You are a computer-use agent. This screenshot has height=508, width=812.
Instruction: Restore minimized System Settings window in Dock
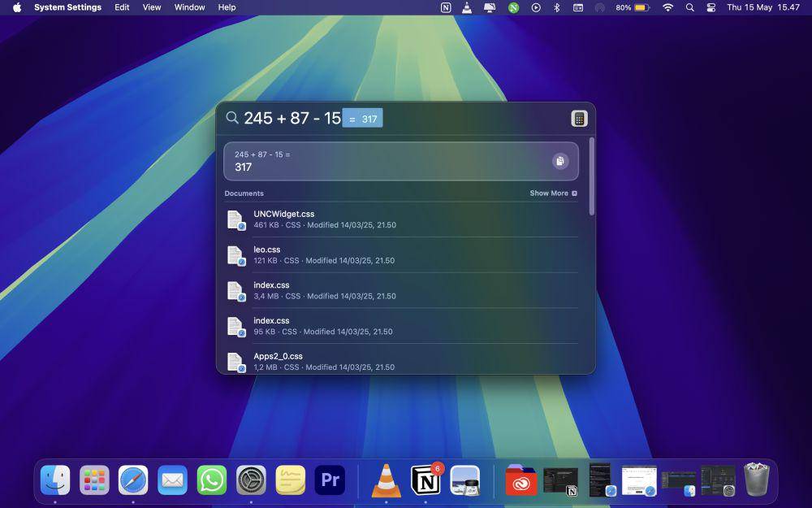tap(719, 481)
